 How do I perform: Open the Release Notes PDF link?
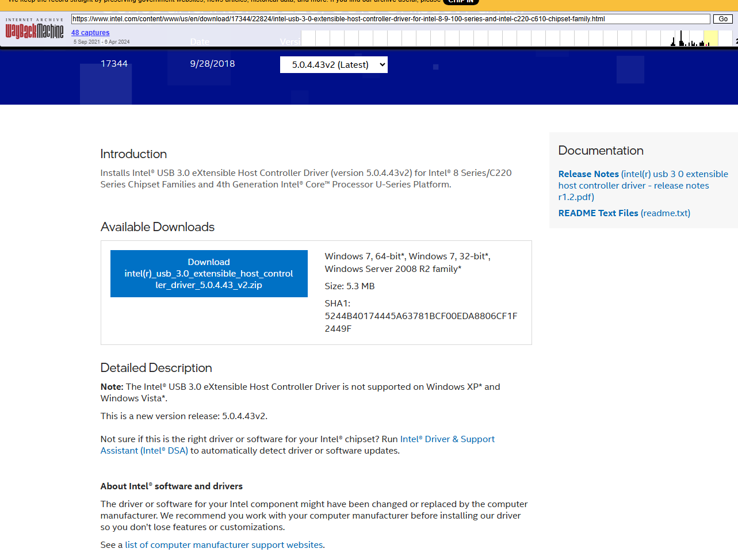click(x=643, y=185)
